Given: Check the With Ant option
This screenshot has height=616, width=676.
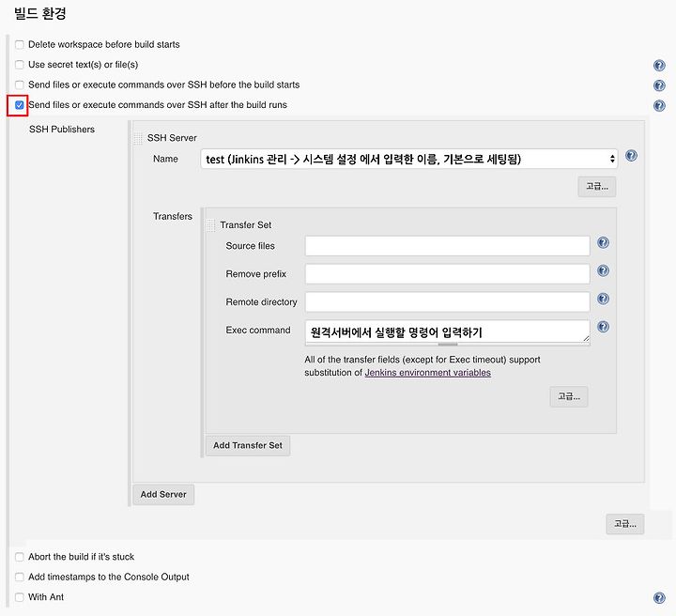Looking at the screenshot, I should [20, 597].
